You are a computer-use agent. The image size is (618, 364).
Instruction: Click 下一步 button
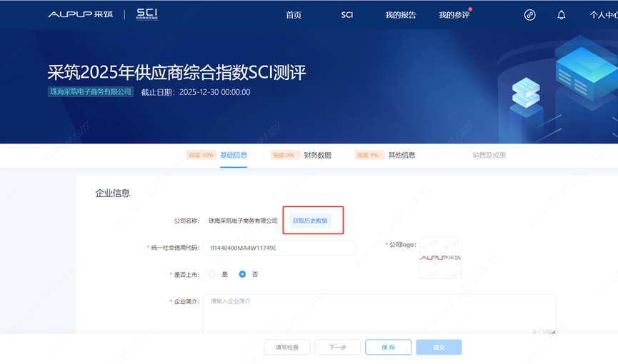click(x=337, y=348)
